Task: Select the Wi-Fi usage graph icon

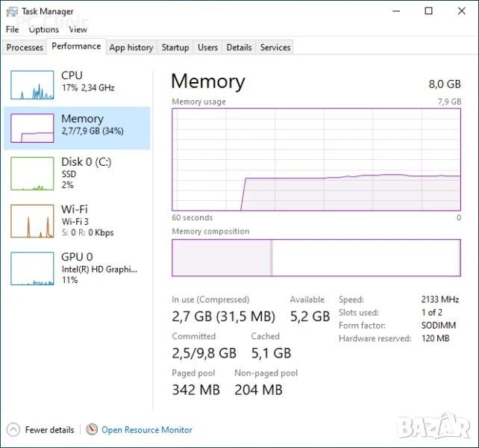Action: [32, 221]
